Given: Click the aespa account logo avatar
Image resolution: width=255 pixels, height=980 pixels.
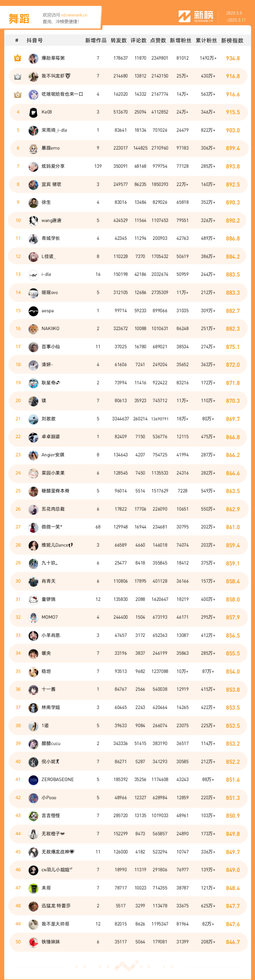Looking at the screenshot, I should pyautogui.click(x=34, y=311).
